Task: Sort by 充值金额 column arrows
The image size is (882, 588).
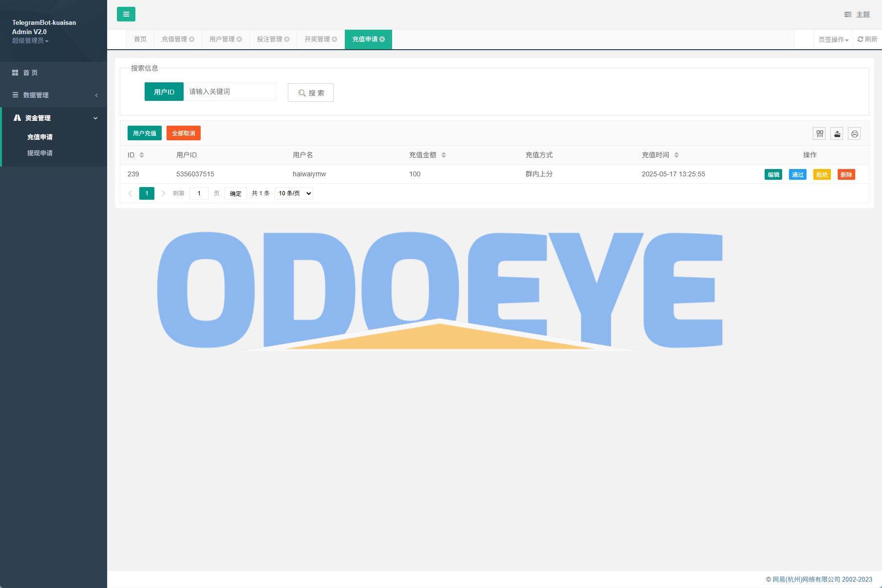Action: pyautogui.click(x=444, y=155)
